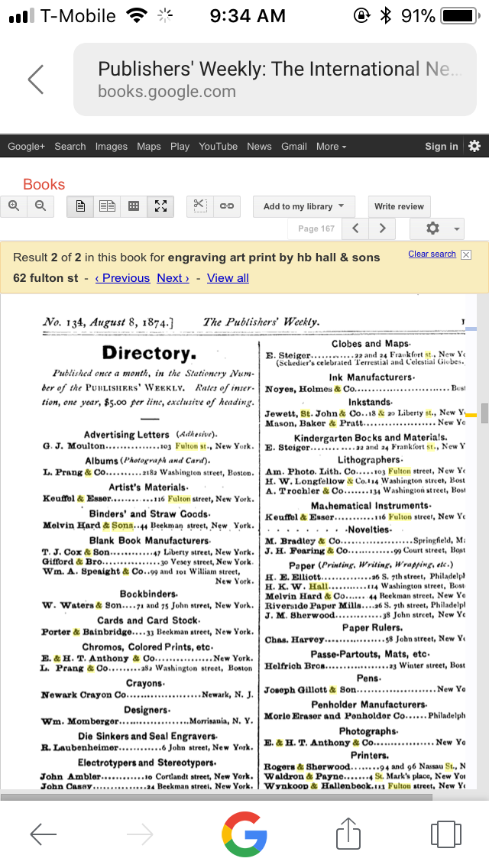Viewport: 489px width, 868px height.
Task: Click the vertical scrollbar thumb on the page
Action: (484, 413)
